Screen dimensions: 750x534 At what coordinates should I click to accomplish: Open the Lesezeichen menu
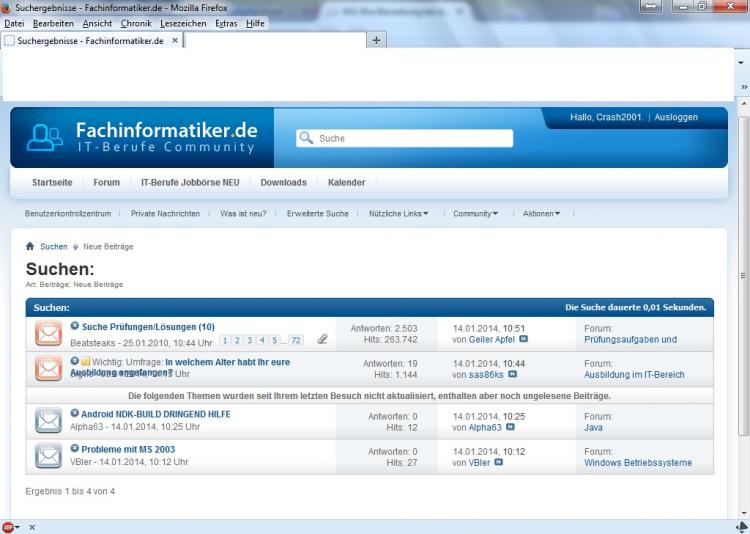[x=183, y=23]
